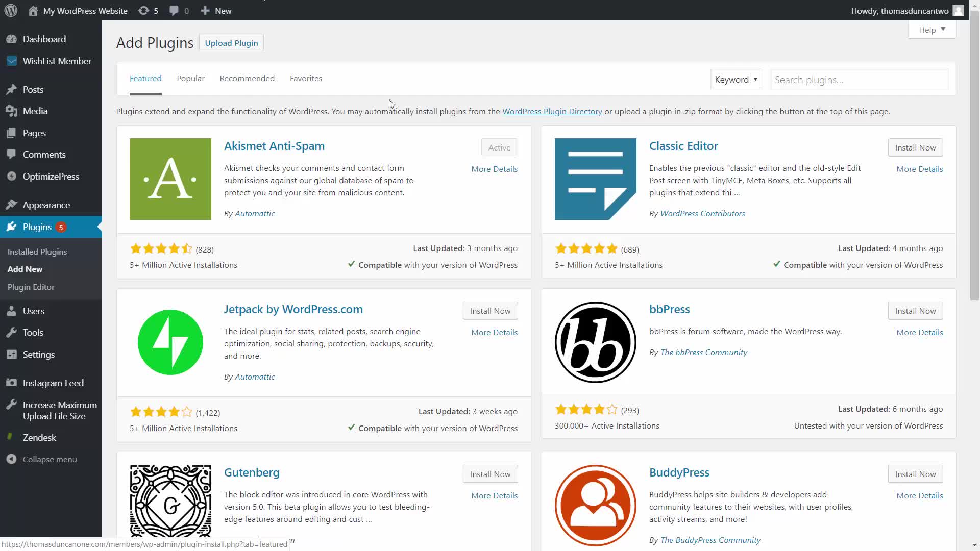Install the BuddyPress plugin
The height and width of the screenshot is (551, 980).
point(915,474)
